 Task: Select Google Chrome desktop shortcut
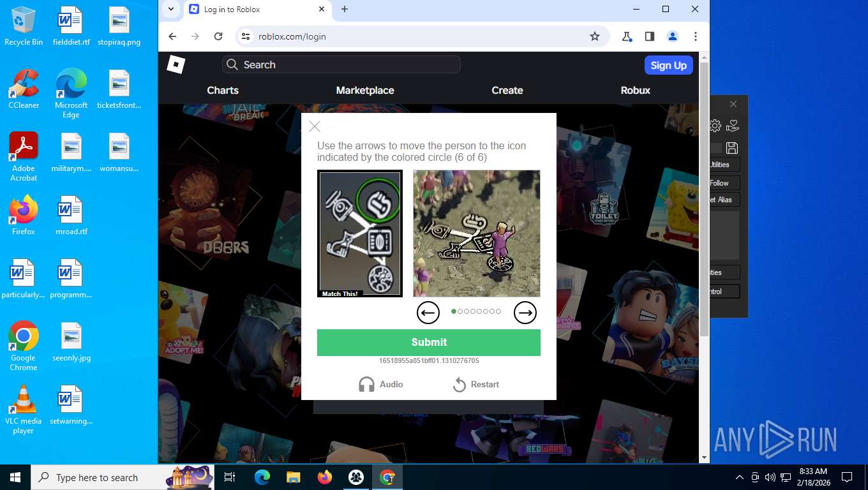tap(24, 346)
